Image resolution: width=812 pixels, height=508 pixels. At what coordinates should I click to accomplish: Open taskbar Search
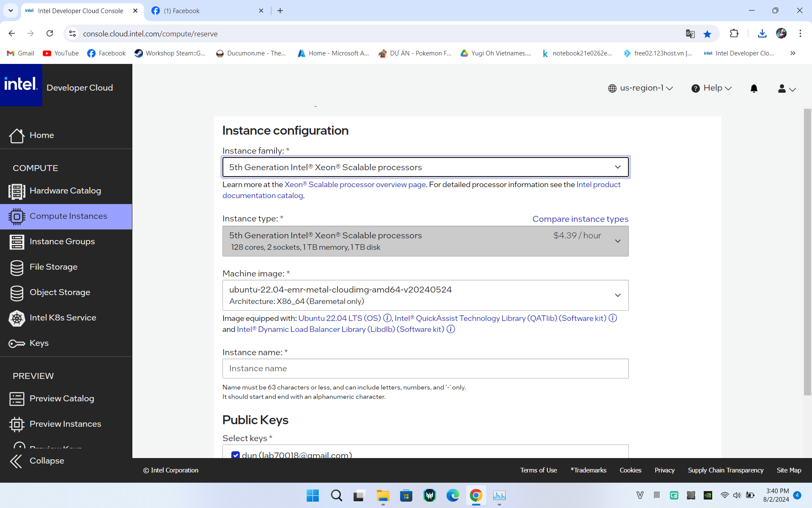pos(336,495)
